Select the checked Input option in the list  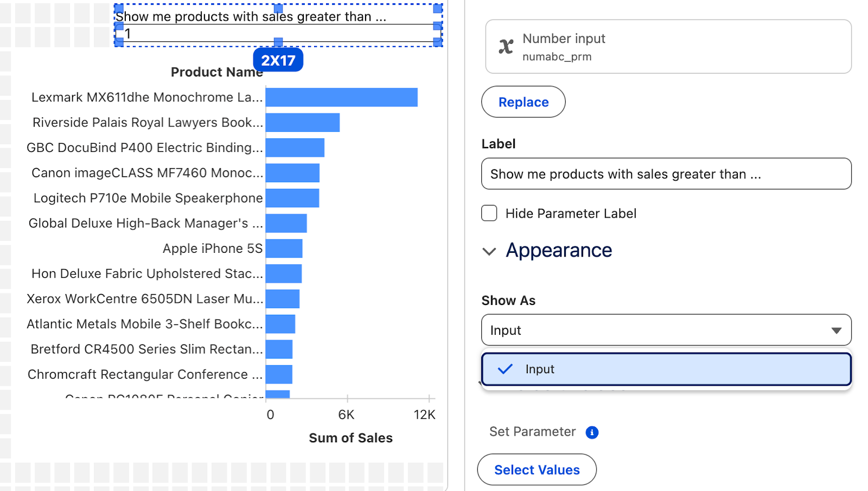click(666, 369)
